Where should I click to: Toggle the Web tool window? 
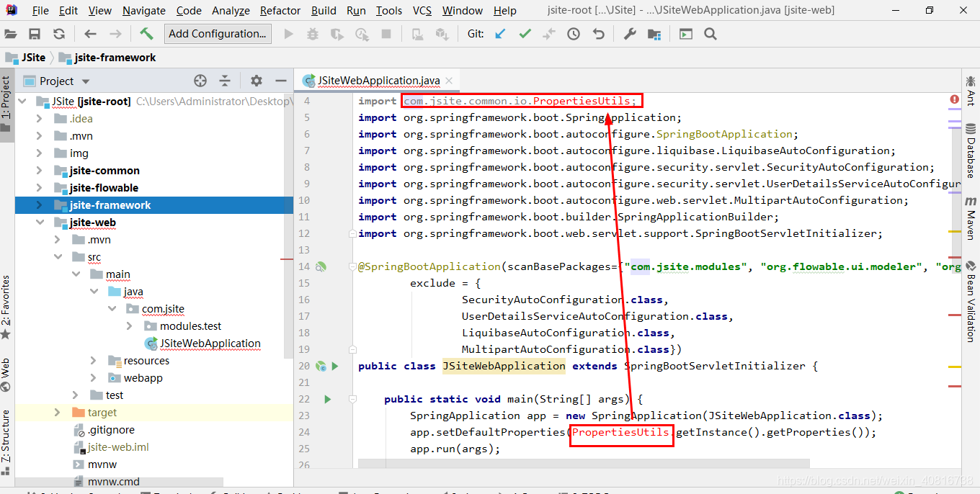point(6,374)
